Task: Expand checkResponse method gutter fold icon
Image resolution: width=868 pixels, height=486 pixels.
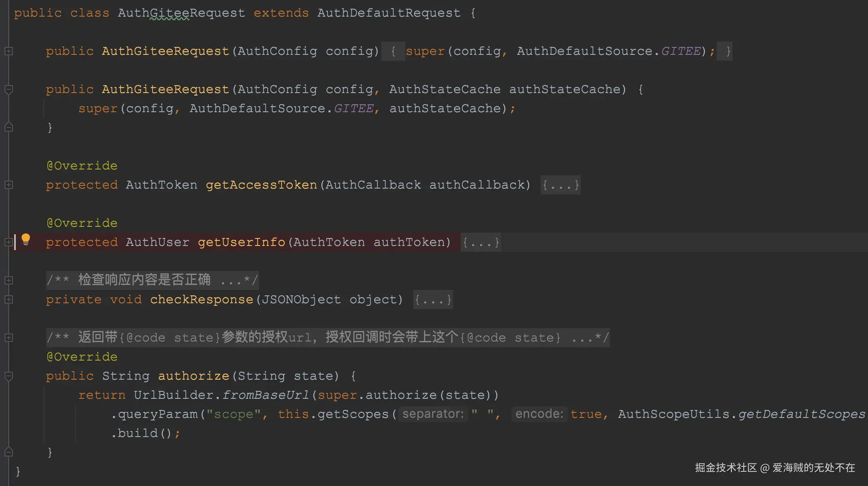Action: [9, 299]
